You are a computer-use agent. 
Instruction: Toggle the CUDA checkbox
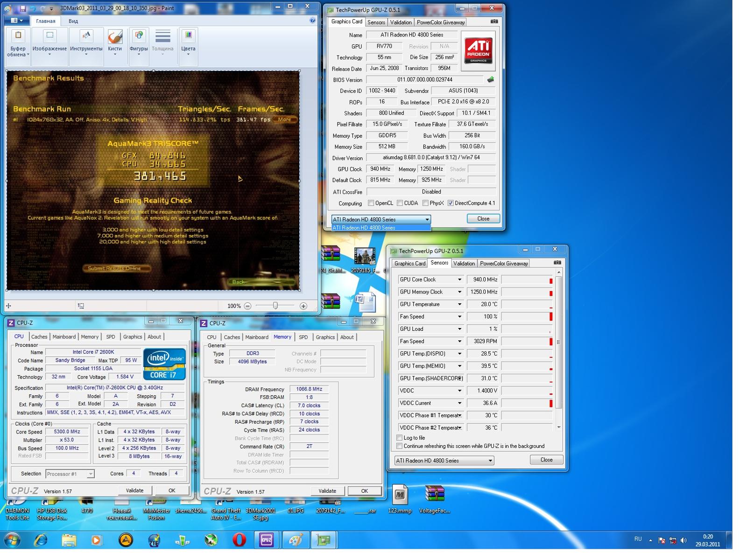400,203
